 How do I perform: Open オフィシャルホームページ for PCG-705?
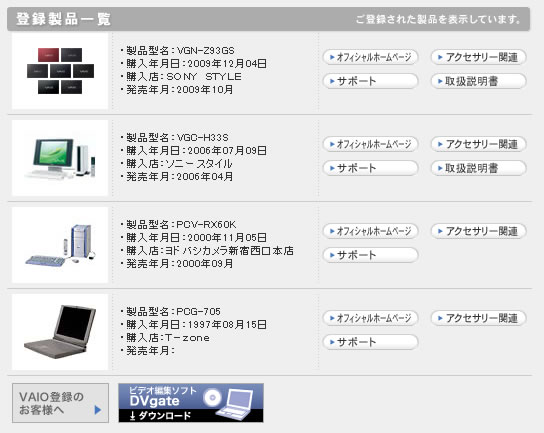[371, 318]
